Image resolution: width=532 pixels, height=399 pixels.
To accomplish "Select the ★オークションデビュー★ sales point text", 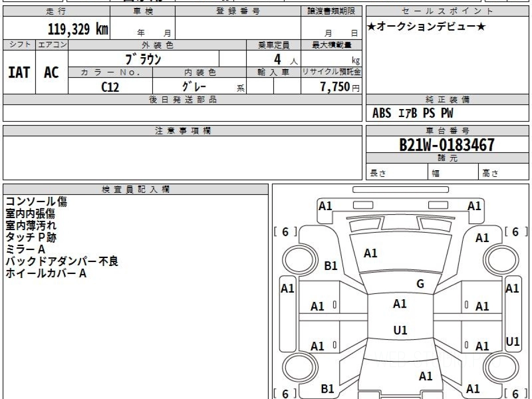I will coord(426,27).
